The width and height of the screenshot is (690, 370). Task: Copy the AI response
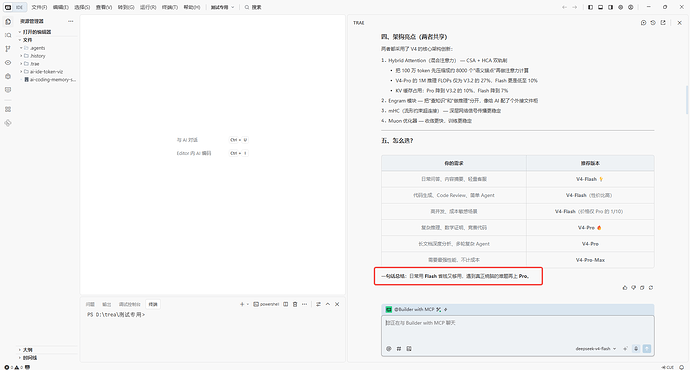tap(642, 287)
